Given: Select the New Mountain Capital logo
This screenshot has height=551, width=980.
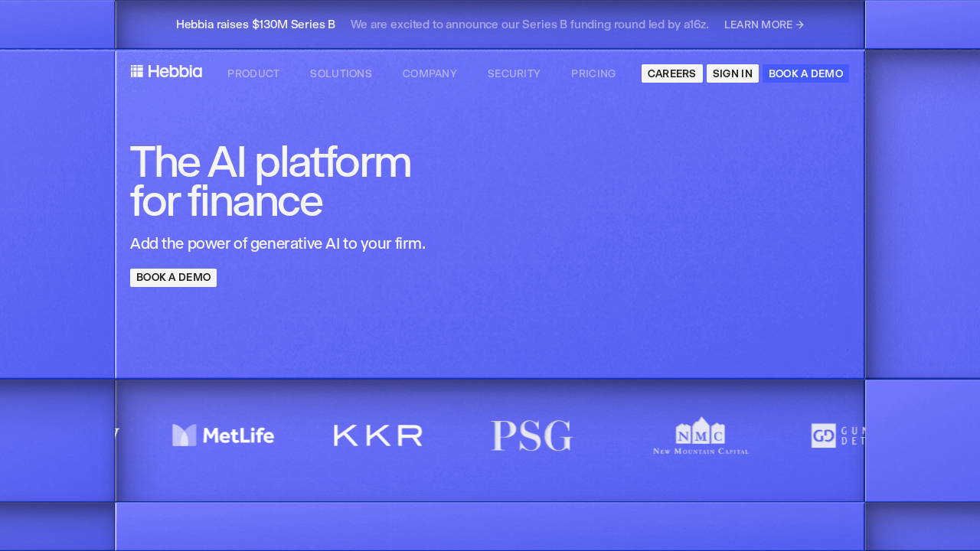Looking at the screenshot, I should 701,435.
